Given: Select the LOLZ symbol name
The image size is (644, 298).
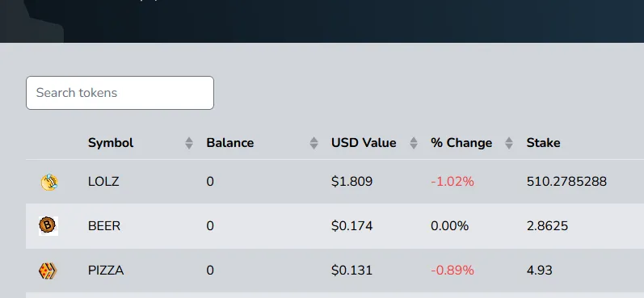Looking at the screenshot, I should coord(103,182).
